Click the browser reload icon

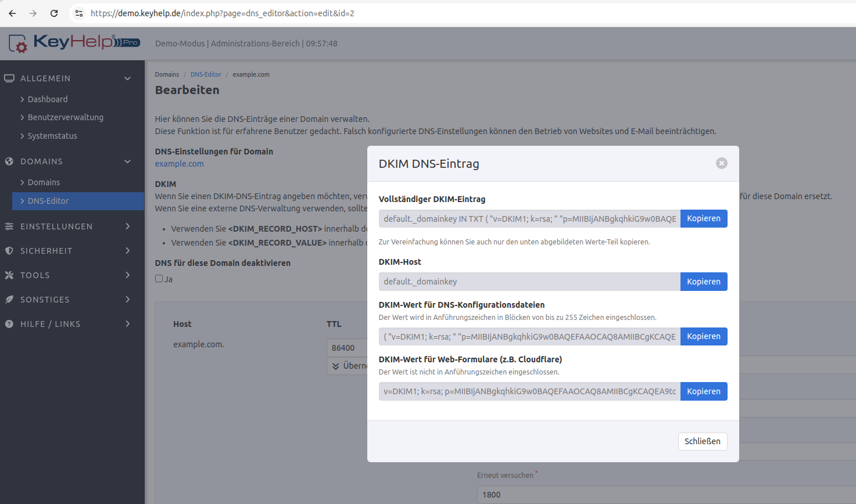pyautogui.click(x=54, y=13)
